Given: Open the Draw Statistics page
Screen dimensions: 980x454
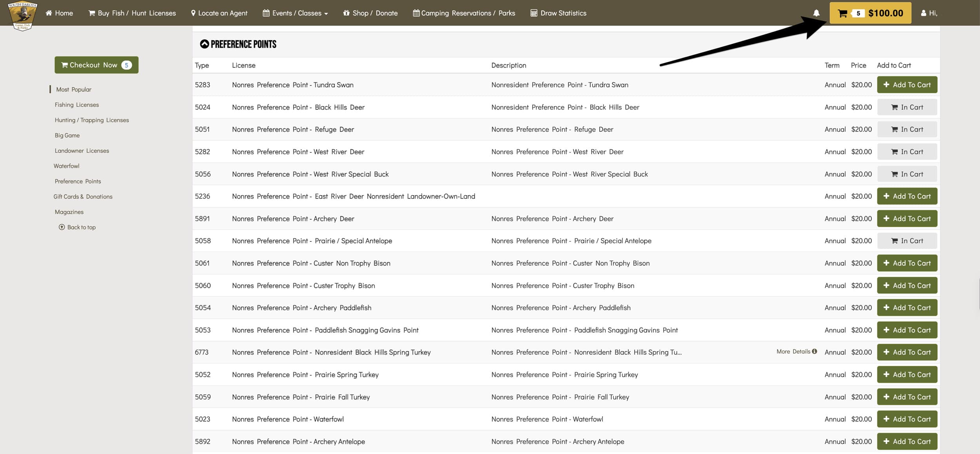Looking at the screenshot, I should coord(559,13).
